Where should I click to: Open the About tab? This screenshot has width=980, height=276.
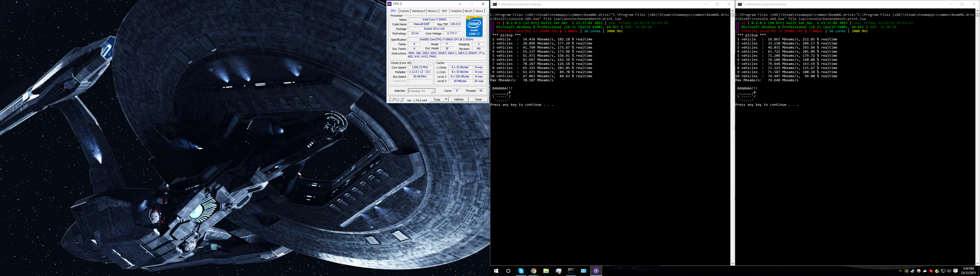479,11
